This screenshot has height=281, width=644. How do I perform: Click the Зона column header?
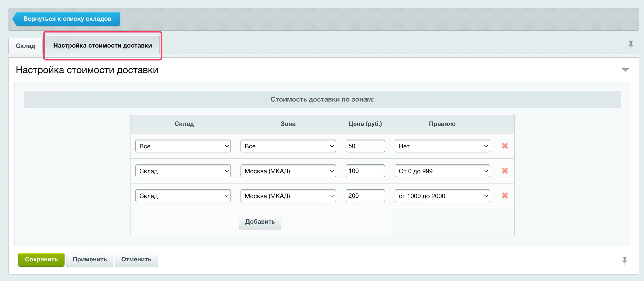[288, 124]
